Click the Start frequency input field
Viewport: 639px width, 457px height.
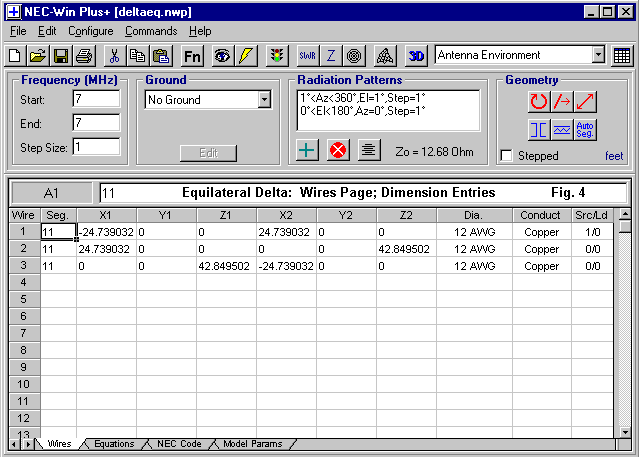point(96,100)
